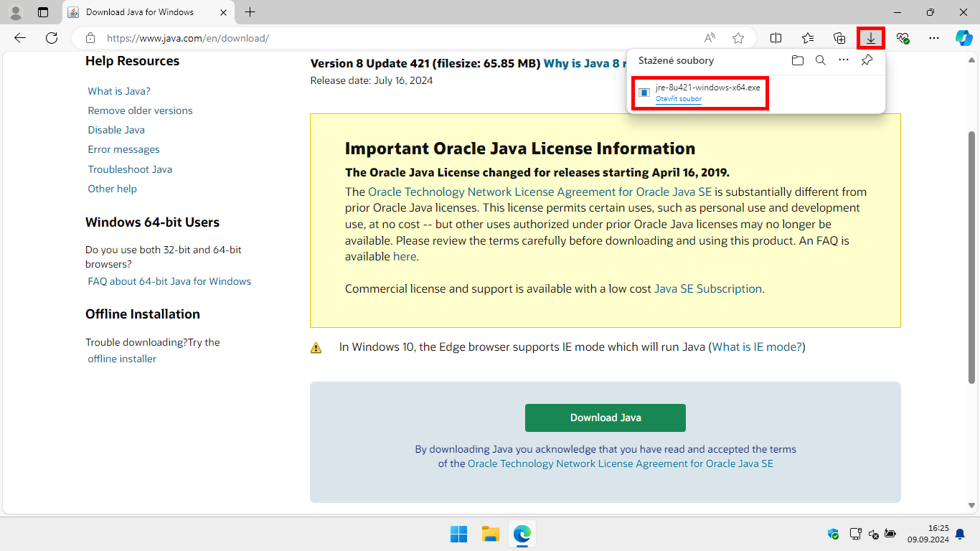Viewport: 980px width, 551px height.
Task: Open the notification bell in taskbar
Action: point(960,534)
